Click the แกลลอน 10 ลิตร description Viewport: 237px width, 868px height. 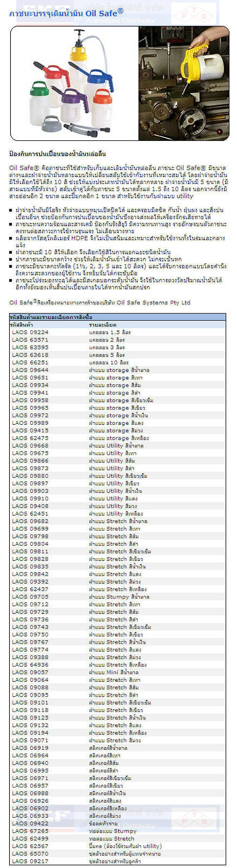point(109,362)
